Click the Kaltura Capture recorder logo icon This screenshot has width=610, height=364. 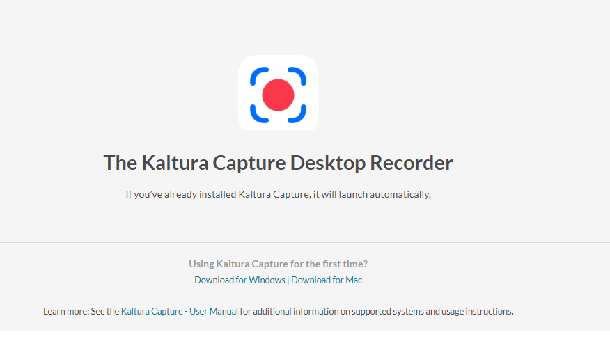(278, 93)
